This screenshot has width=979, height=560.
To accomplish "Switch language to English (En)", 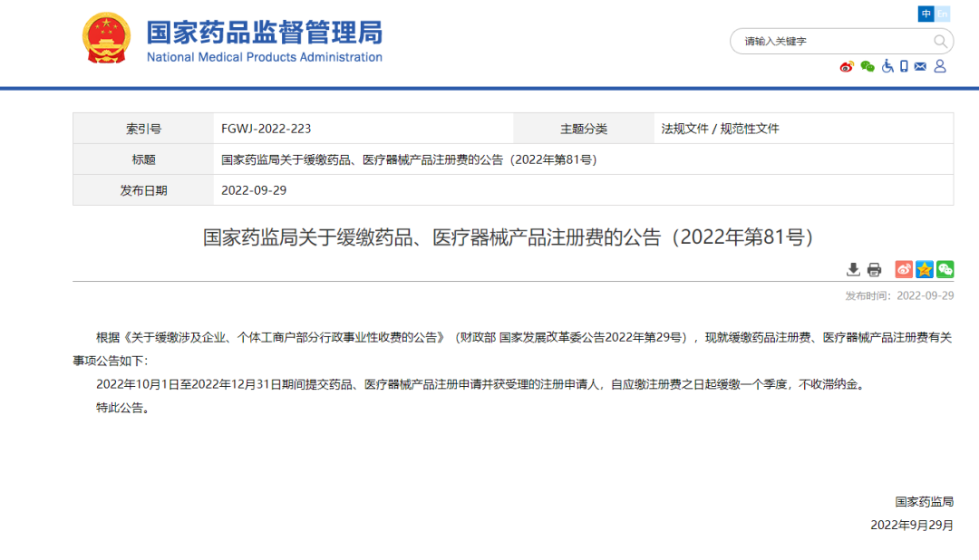I will click(x=943, y=14).
